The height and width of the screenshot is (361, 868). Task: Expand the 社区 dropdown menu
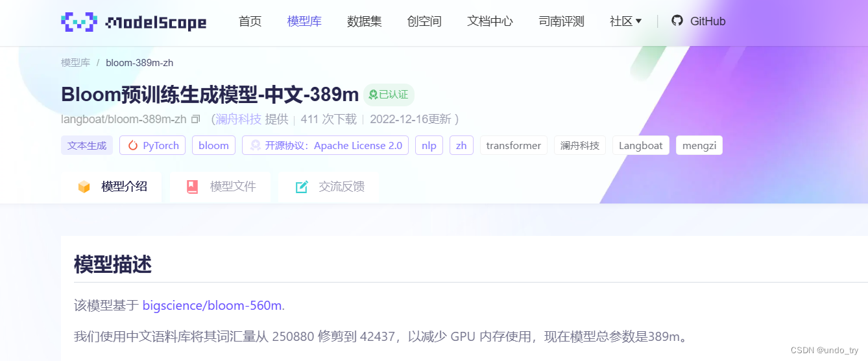point(625,21)
